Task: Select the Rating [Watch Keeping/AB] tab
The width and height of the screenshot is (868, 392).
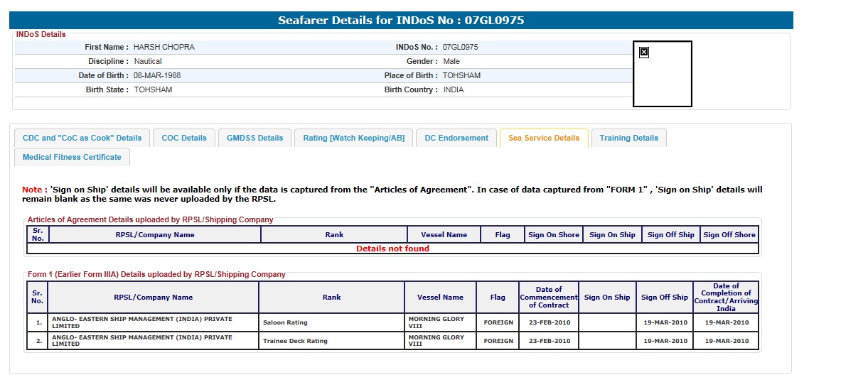Action: (353, 138)
